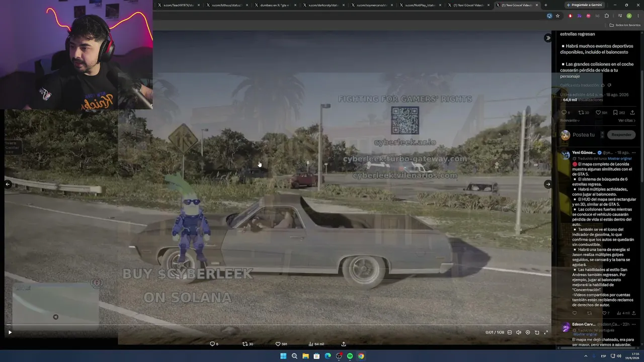This screenshot has width=644, height=362.
Task: Click the Responder button
Action: pyautogui.click(x=621, y=135)
